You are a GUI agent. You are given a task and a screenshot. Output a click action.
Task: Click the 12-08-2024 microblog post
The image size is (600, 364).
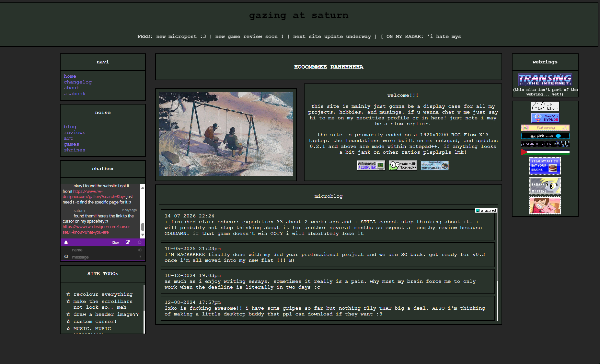pos(328,308)
